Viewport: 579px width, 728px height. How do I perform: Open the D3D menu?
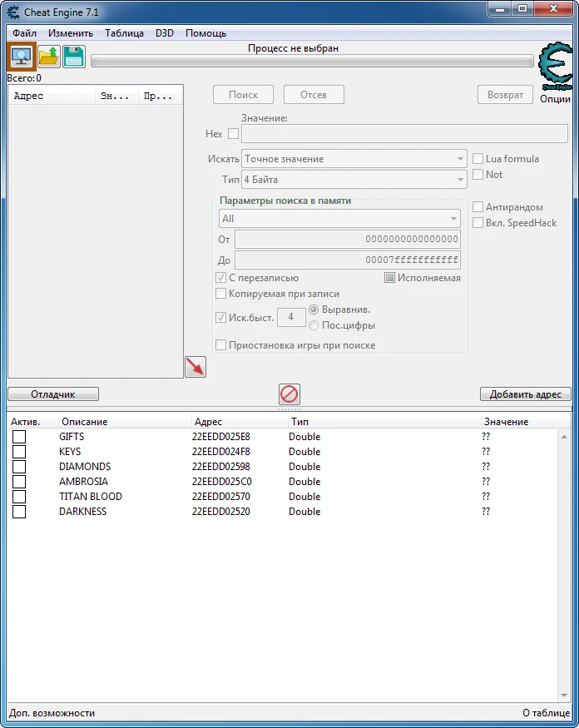pos(165,33)
